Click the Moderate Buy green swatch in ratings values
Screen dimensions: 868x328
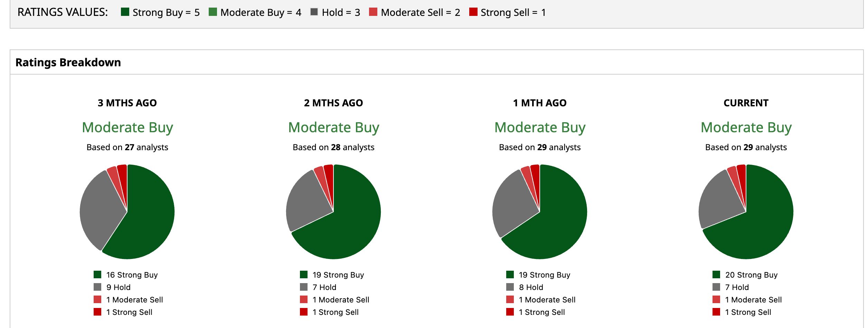213,12
